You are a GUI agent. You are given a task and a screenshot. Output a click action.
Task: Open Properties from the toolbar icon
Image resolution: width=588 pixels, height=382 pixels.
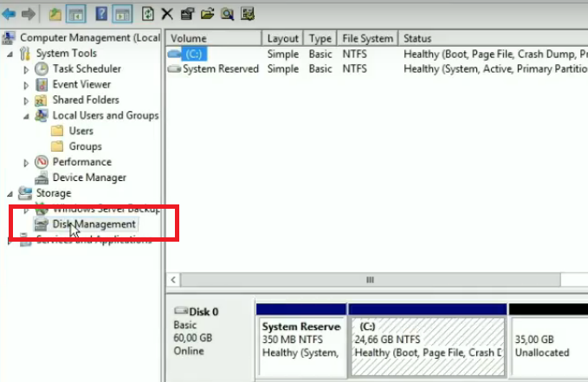pos(186,14)
